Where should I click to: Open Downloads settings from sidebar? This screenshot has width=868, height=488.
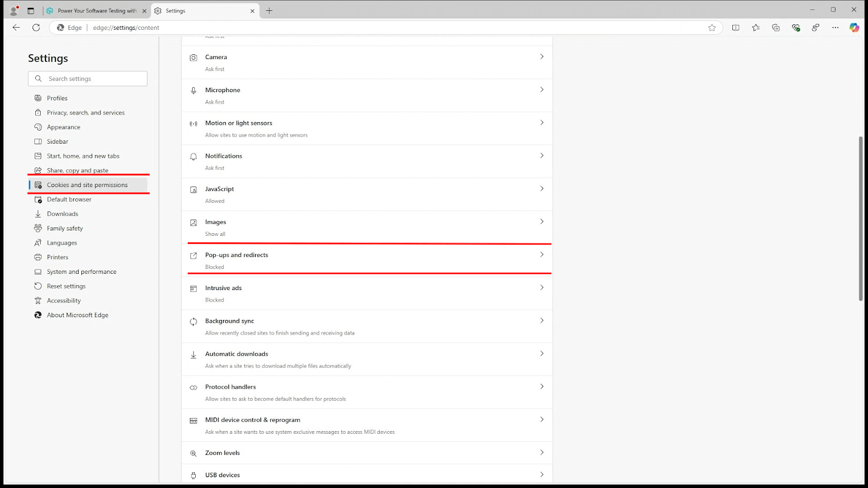pos(63,214)
